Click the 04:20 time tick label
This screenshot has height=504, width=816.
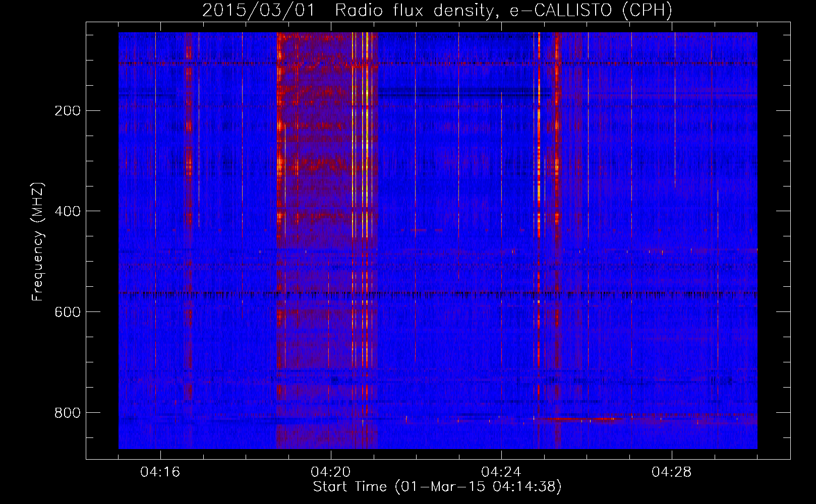pyautogui.click(x=331, y=472)
